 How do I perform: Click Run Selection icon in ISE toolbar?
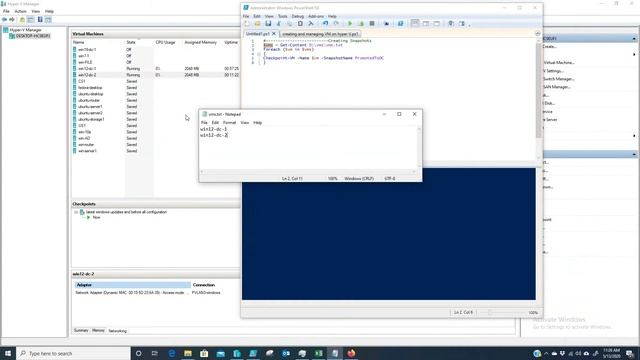pos(361,24)
